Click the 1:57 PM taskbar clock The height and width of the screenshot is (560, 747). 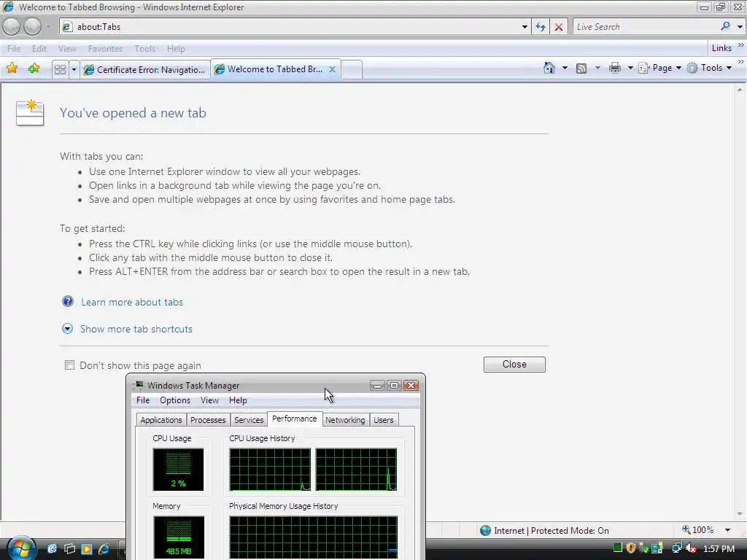(719, 548)
